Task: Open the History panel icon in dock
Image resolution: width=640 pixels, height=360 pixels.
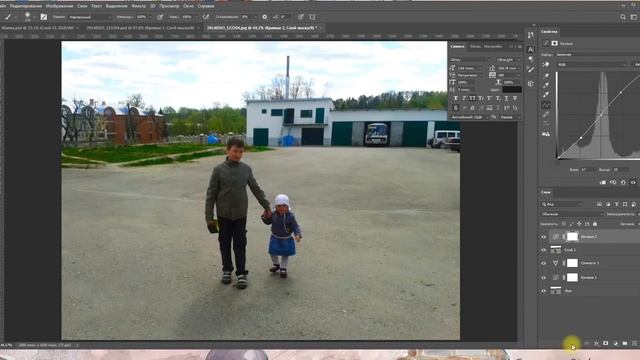Action: [x=530, y=36]
